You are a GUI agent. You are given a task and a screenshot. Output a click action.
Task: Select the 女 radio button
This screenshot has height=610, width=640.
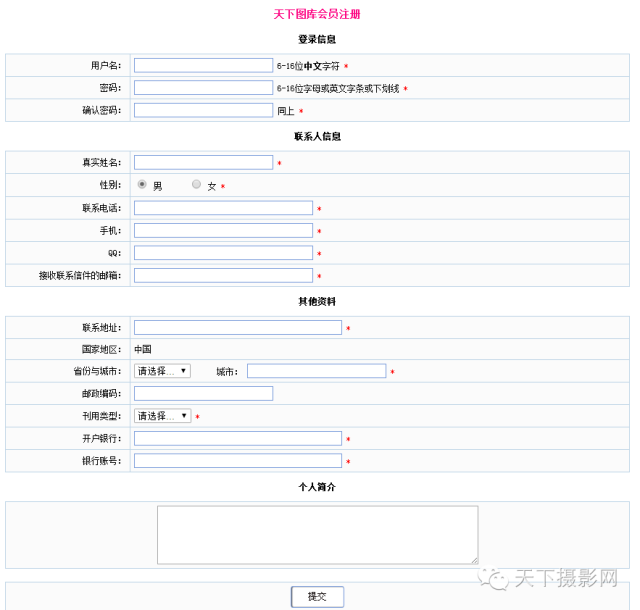point(196,185)
